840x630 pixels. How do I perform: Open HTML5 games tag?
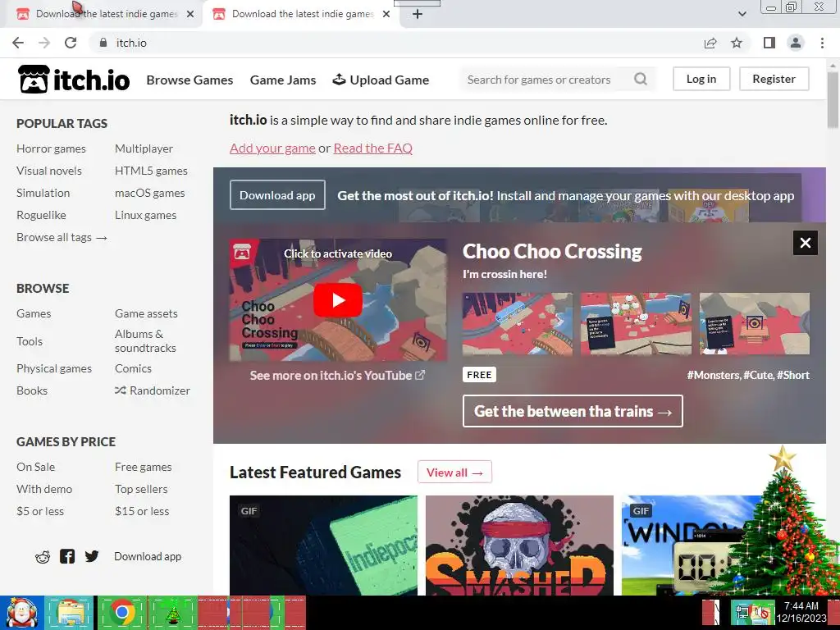point(151,171)
